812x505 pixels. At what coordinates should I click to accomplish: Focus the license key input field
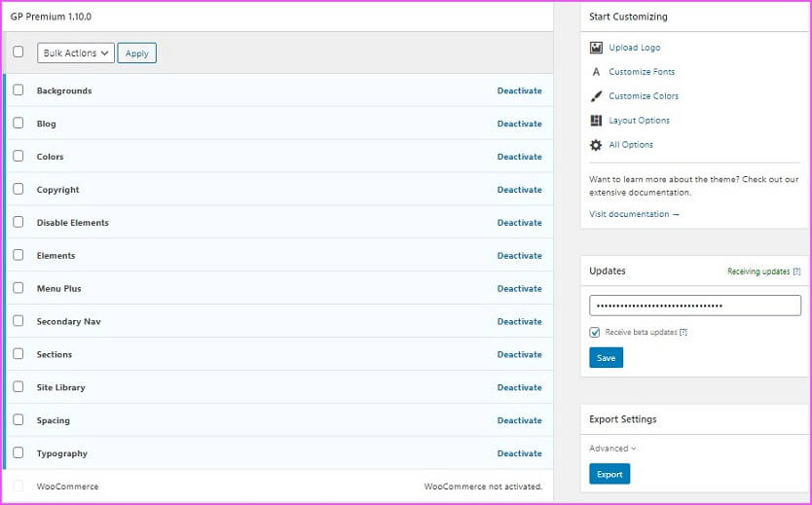tap(695, 306)
